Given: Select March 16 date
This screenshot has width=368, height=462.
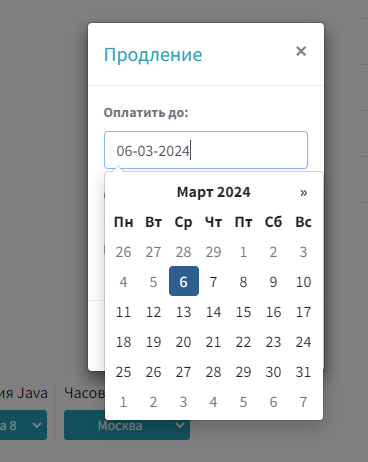Looking at the screenshot, I should click(273, 312).
